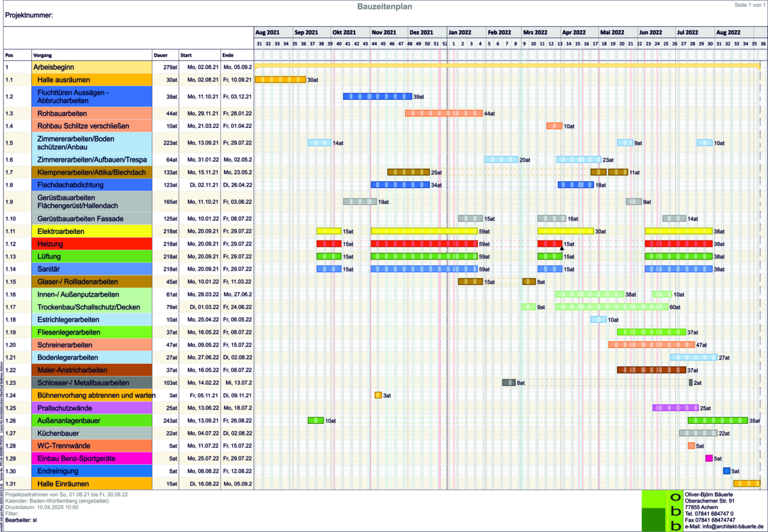Select the Halle Einräumen bar

[x=747, y=483]
